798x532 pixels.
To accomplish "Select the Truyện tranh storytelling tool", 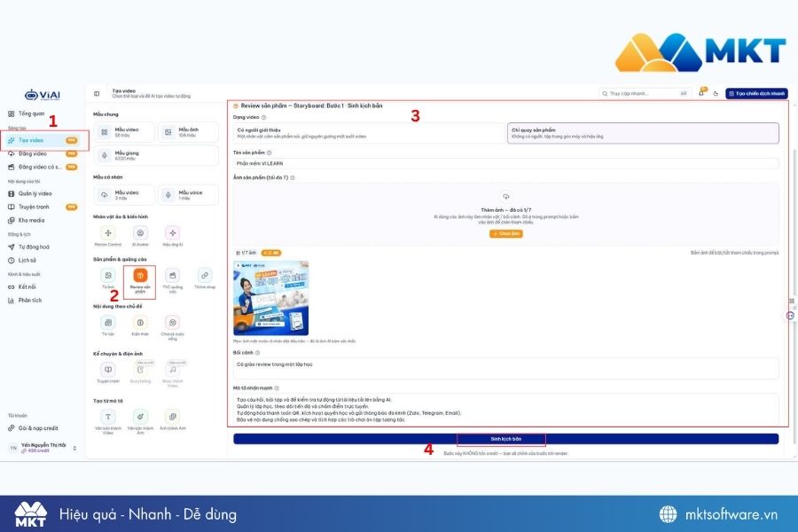I will (x=108, y=372).
